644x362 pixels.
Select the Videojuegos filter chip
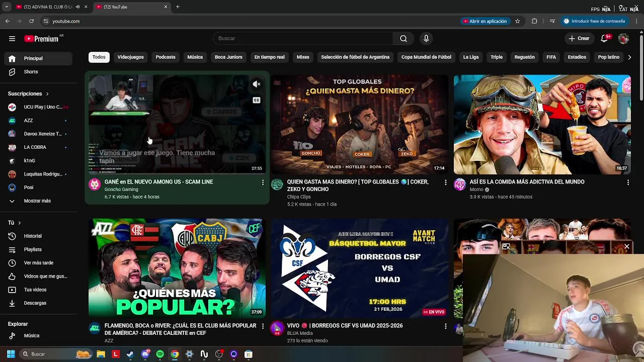[x=130, y=57]
